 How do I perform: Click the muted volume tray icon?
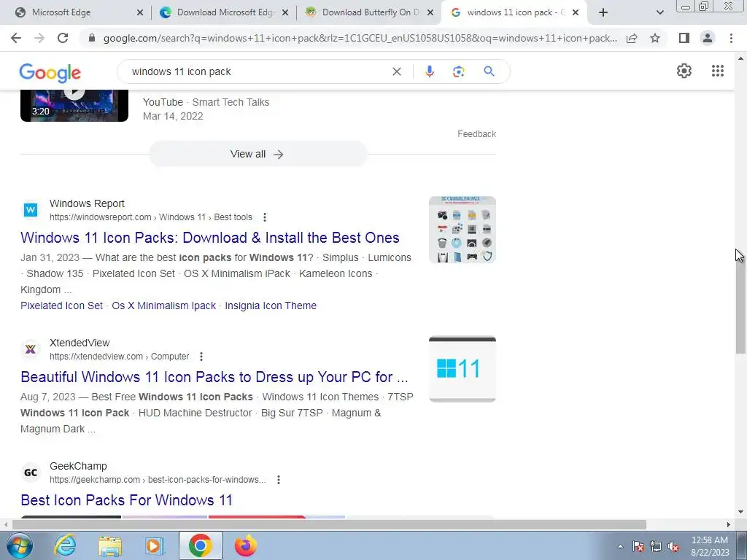[673, 547]
